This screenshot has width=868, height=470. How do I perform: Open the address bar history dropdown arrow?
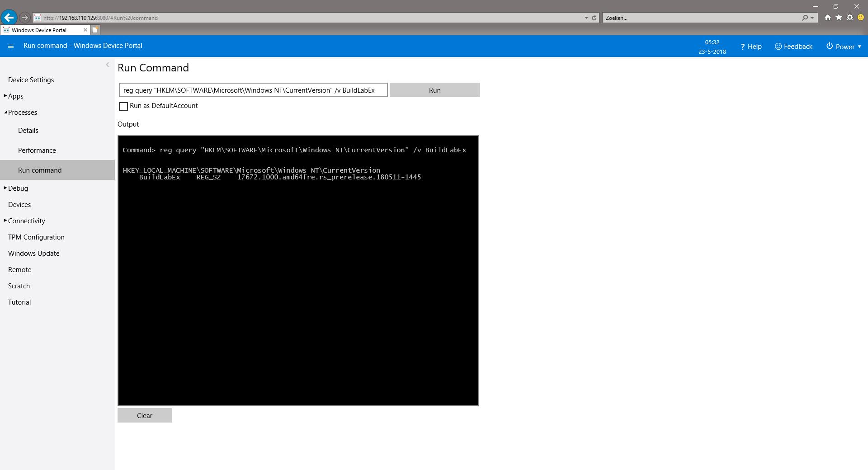tap(586, 18)
